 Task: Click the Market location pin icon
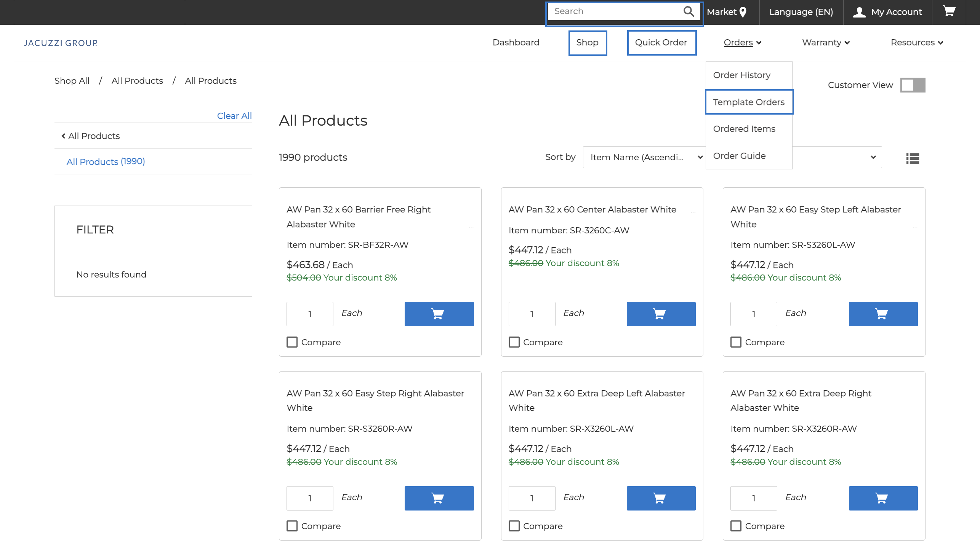tap(743, 12)
